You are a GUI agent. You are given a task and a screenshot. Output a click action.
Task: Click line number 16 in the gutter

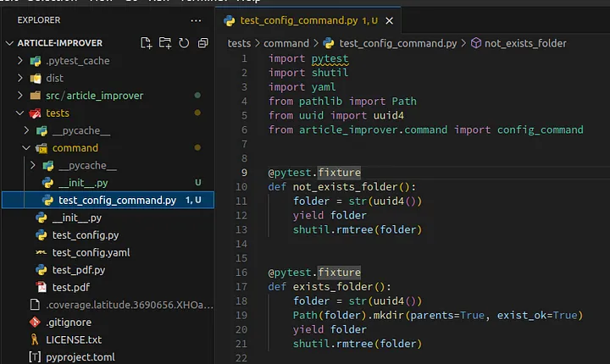click(241, 273)
